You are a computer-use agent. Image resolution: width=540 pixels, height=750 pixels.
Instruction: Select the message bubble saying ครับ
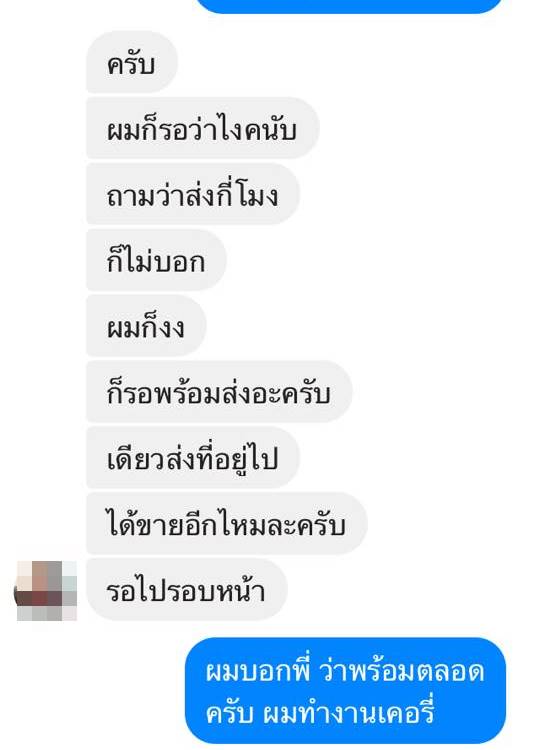click(x=132, y=62)
